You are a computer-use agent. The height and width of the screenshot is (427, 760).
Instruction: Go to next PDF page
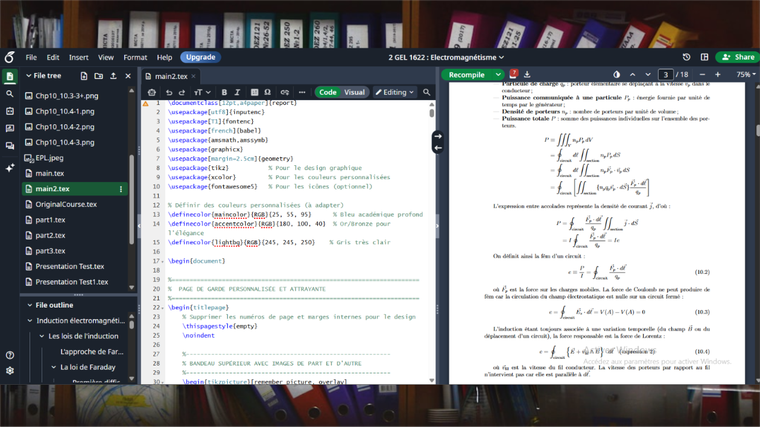point(648,75)
